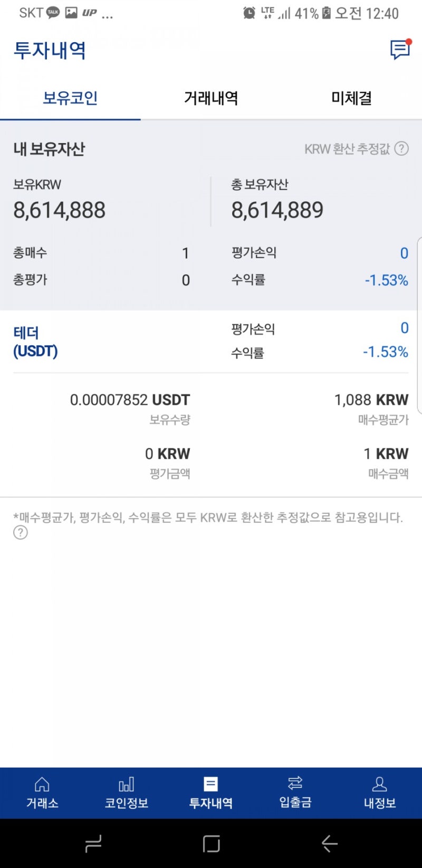The height and width of the screenshot is (868, 422).
Task: Switch to the 거래내역 tab
Action: [x=211, y=98]
